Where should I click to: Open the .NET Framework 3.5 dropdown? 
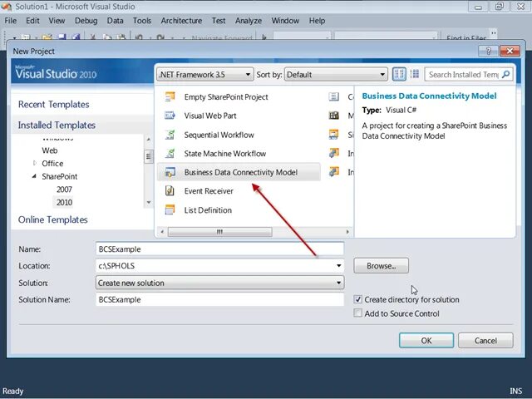click(205, 74)
